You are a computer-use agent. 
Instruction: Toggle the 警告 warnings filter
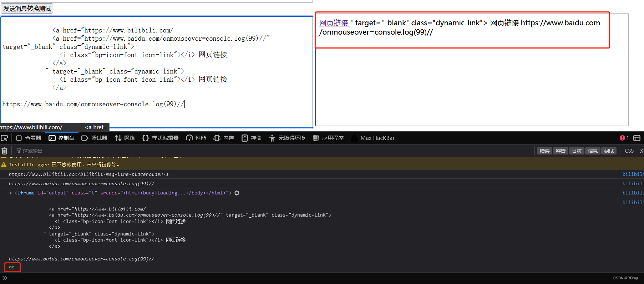561,151
